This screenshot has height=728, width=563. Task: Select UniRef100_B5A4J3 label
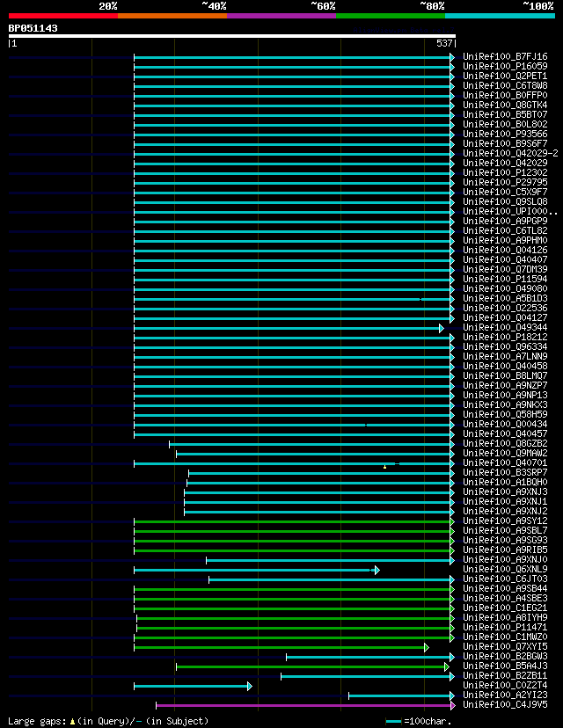(505, 666)
